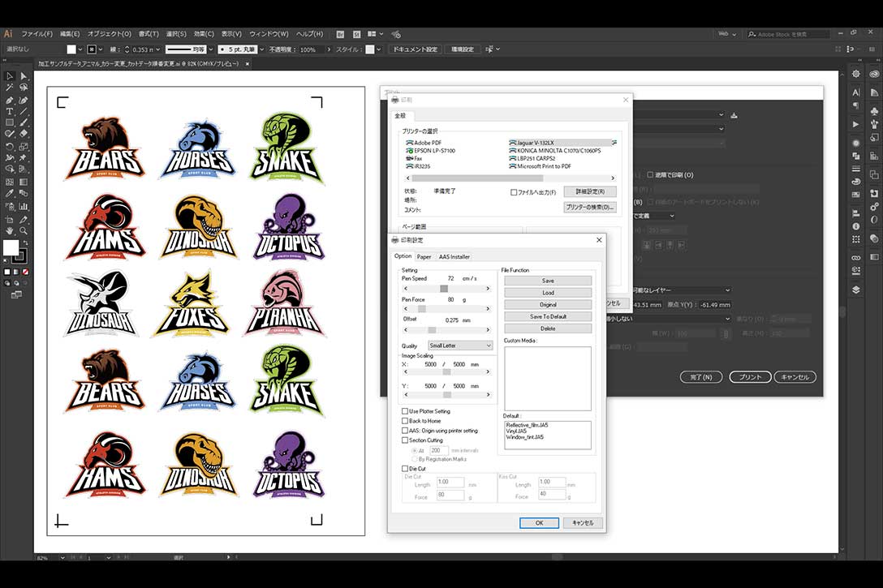Image resolution: width=883 pixels, height=588 pixels.
Task: Select By Registration Marks radio button
Action: click(x=415, y=459)
